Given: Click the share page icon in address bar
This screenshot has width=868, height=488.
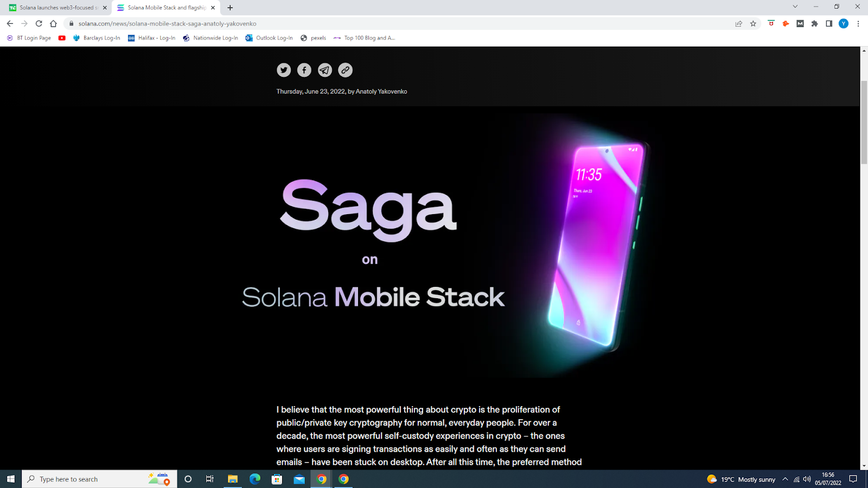Looking at the screenshot, I should click(738, 23).
